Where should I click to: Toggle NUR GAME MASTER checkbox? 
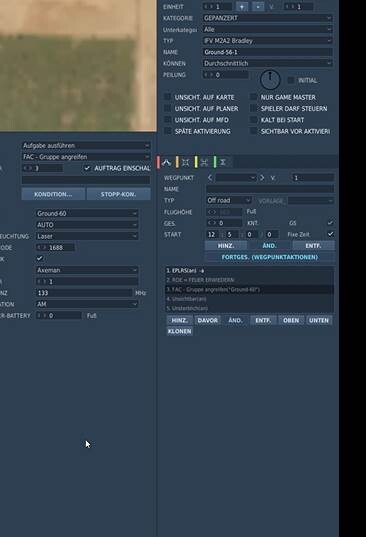[x=253, y=97]
